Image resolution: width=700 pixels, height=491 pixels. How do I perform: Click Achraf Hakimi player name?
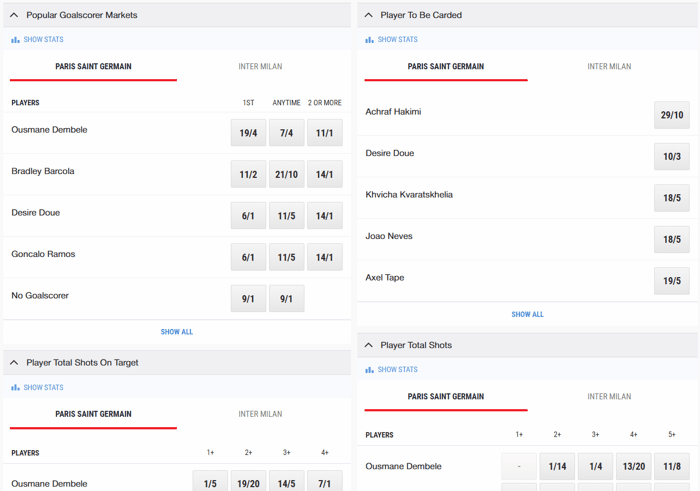(x=393, y=112)
